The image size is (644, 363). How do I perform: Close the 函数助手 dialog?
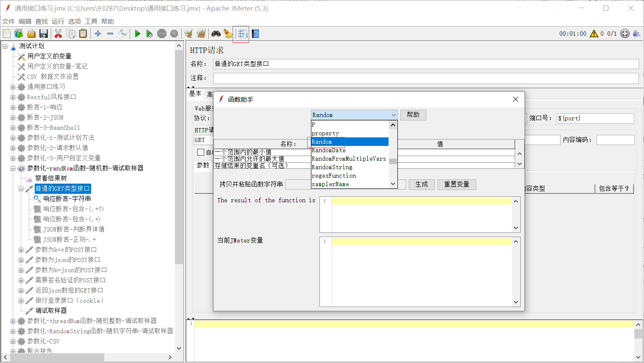point(516,99)
